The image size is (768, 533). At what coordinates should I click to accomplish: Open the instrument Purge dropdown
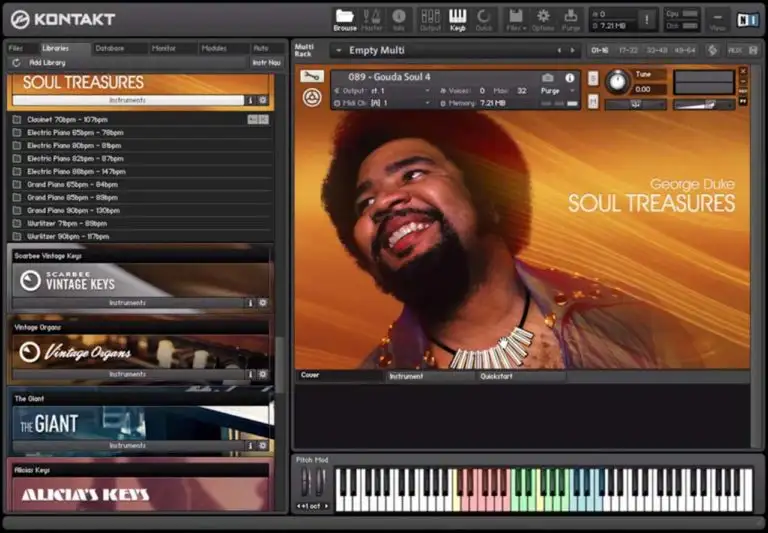tap(558, 91)
